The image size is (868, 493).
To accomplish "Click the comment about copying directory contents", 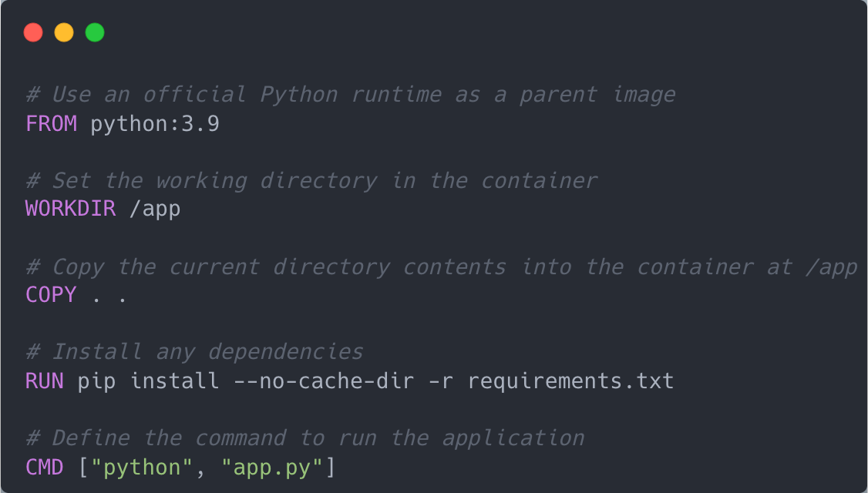I will 442,267.
